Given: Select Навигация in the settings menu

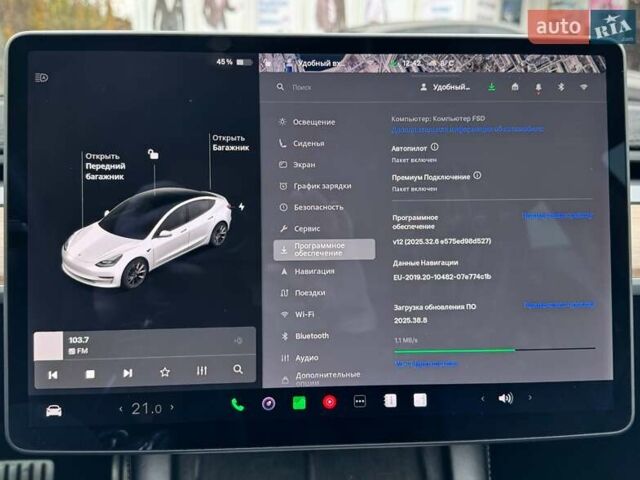Looking at the screenshot, I should tap(314, 271).
